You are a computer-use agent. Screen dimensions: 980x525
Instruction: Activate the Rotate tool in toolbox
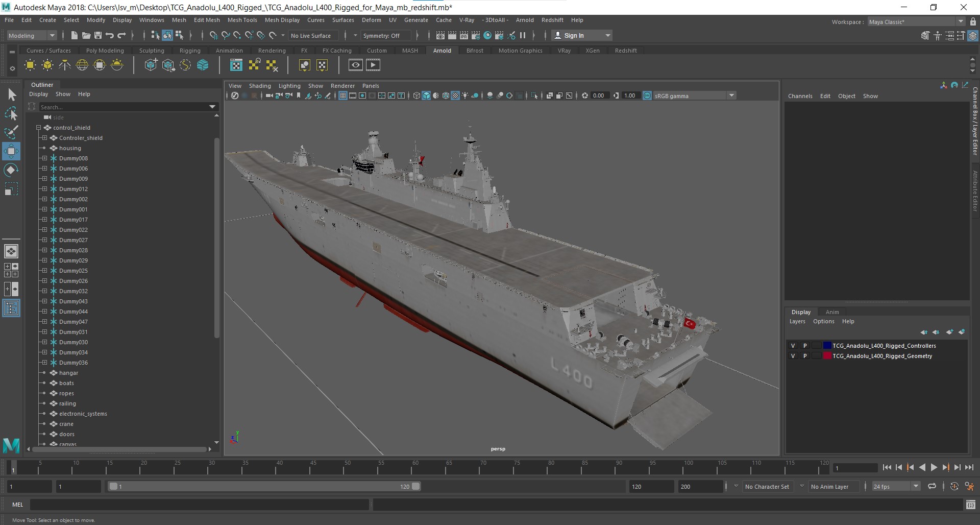(x=11, y=170)
